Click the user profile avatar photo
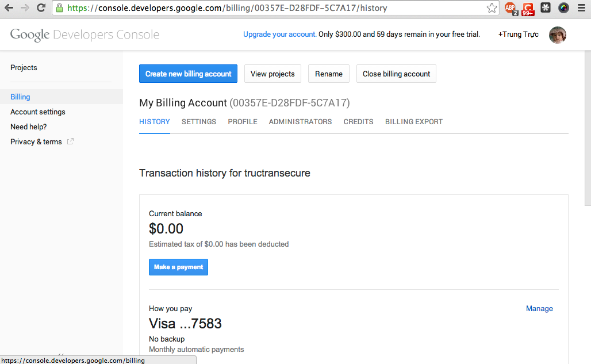Viewport: 591px width, 364px height. (558, 35)
